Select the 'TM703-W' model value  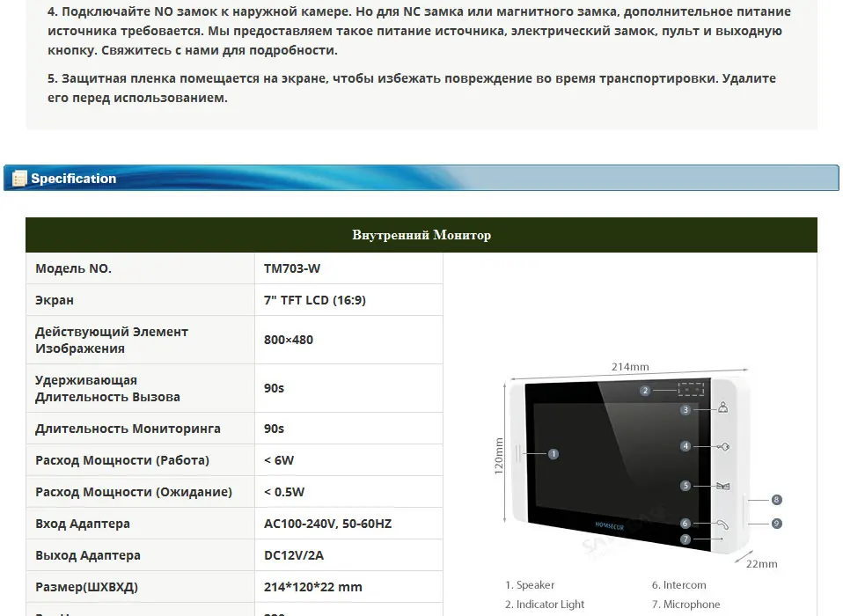(x=292, y=268)
